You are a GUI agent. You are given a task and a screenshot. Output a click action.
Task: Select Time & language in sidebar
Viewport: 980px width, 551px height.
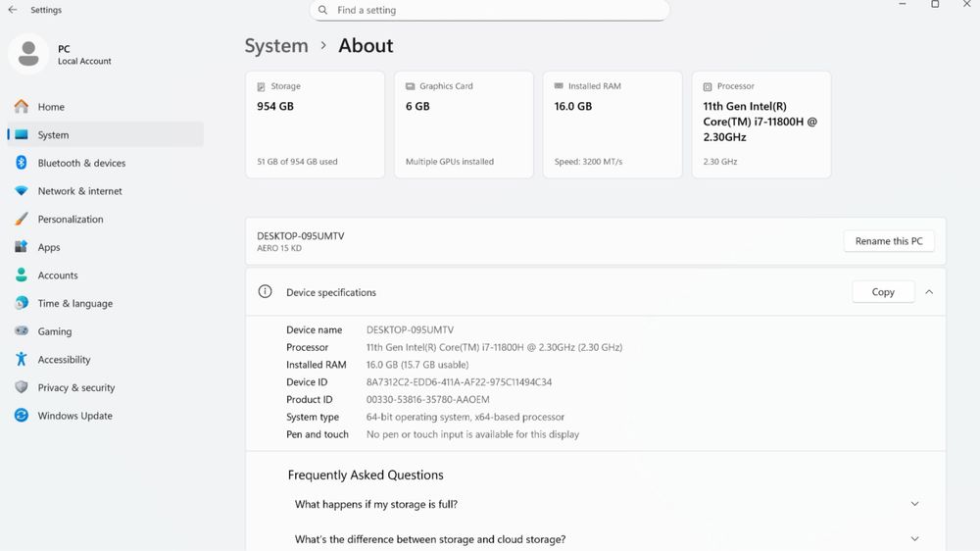point(74,304)
